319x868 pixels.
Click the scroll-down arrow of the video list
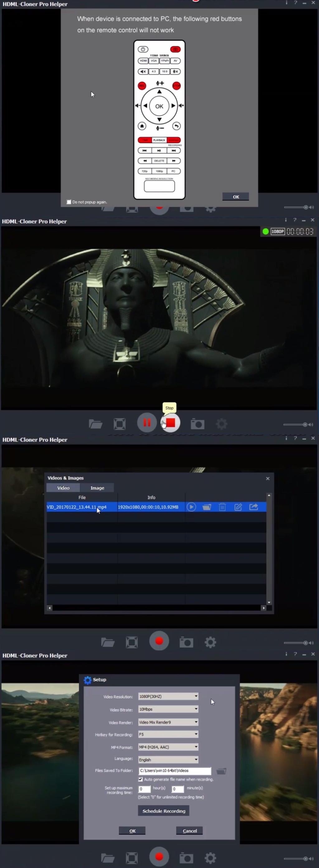coord(269,602)
